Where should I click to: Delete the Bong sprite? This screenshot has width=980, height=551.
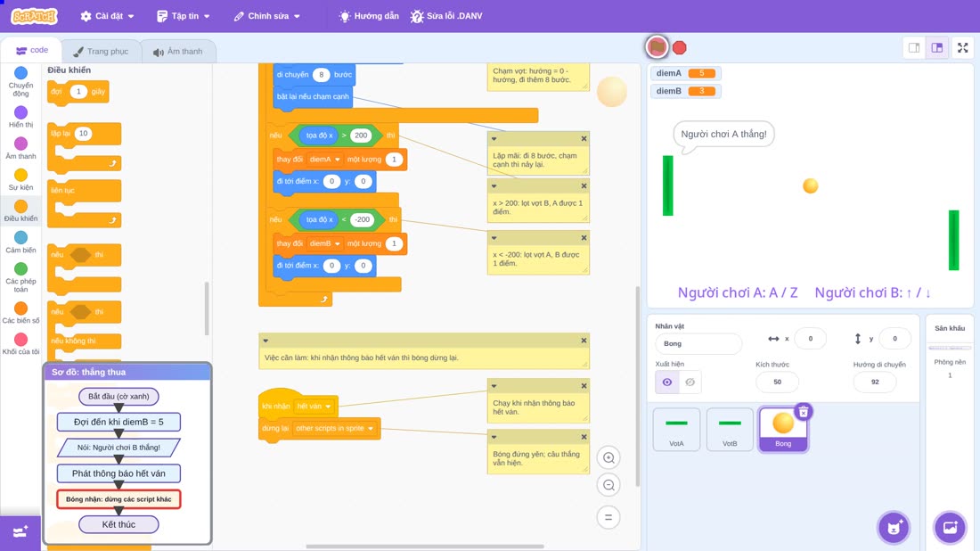[803, 412]
